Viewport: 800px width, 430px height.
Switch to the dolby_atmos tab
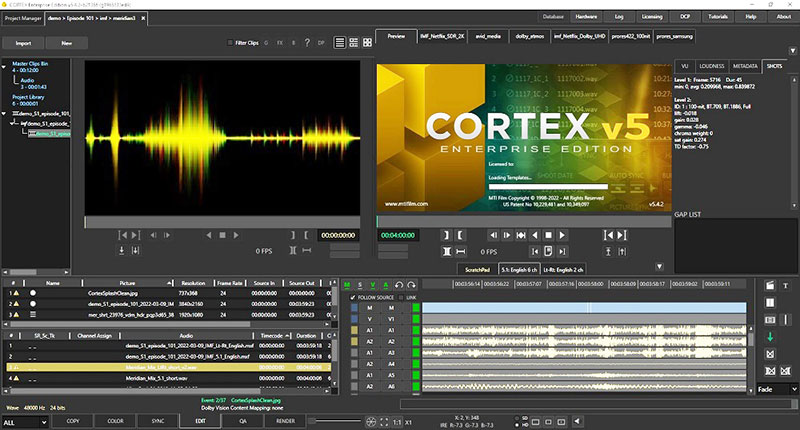click(530, 36)
